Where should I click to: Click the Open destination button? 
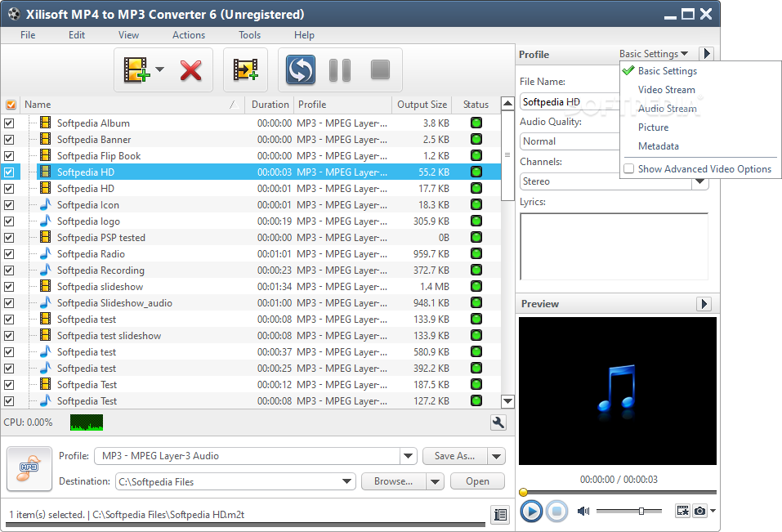477,481
